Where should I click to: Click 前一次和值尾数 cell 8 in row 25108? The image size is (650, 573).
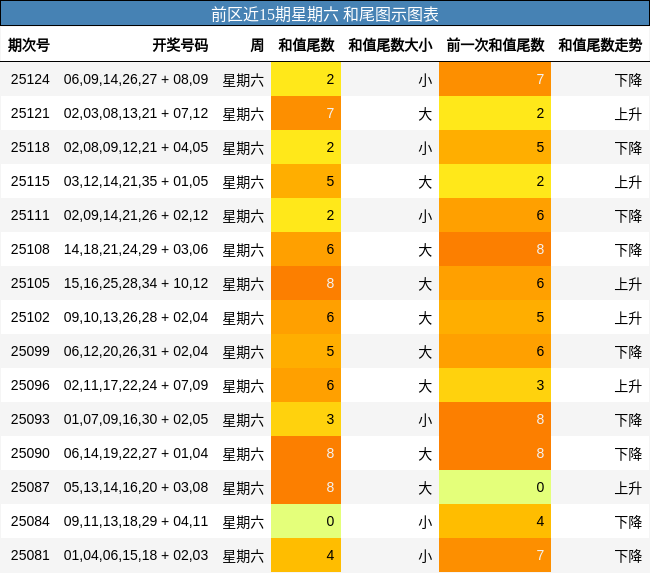point(495,249)
